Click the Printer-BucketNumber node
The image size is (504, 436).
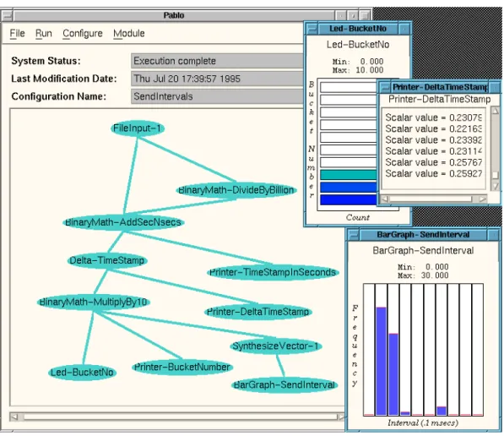(182, 368)
